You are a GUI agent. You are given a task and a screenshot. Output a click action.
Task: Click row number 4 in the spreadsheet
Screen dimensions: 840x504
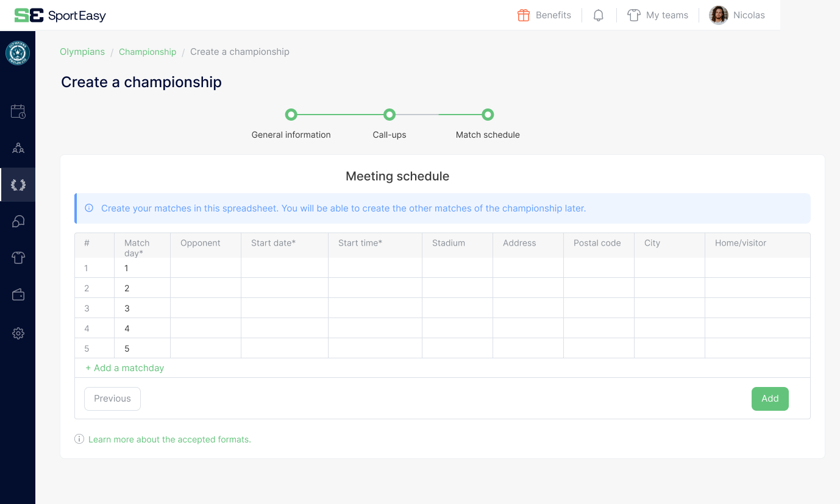pyautogui.click(x=94, y=328)
